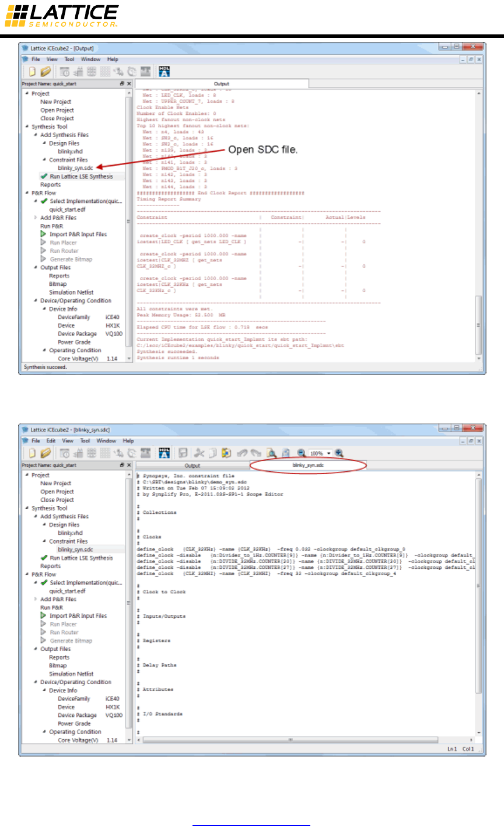The width and height of the screenshot is (504, 826).
Task: Click the Zoom In magnifier icon
Action: coord(339,453)
